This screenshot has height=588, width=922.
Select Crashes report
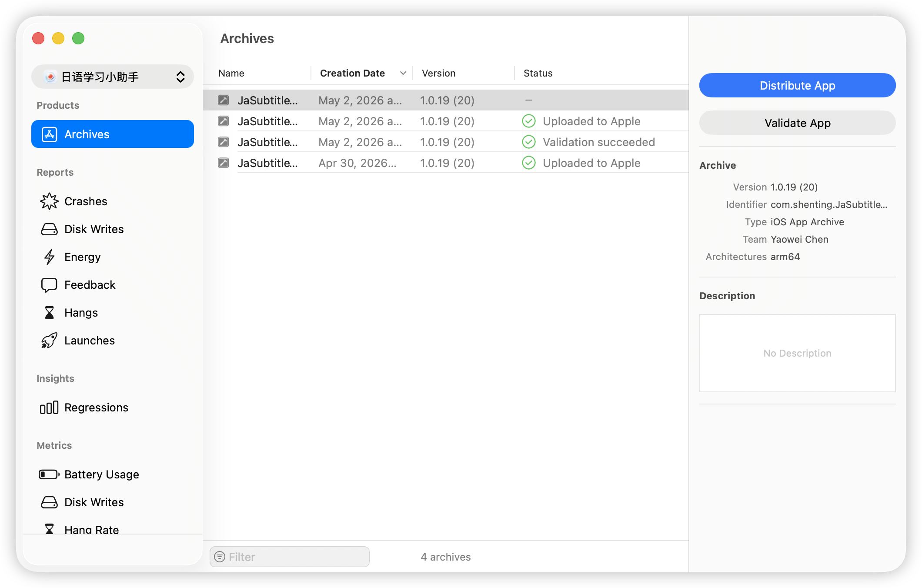[113, 201]
